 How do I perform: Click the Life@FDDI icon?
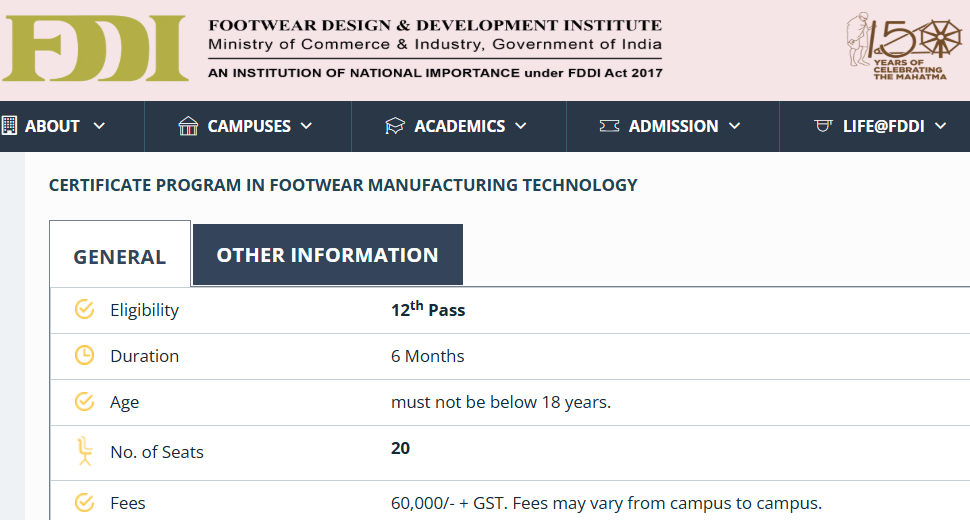click(x=824, y=126)
